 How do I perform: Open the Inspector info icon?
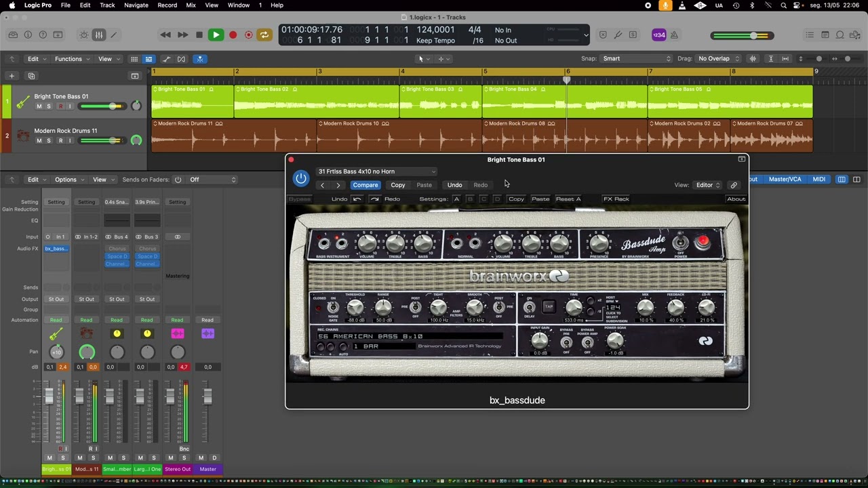click(28, 35)
